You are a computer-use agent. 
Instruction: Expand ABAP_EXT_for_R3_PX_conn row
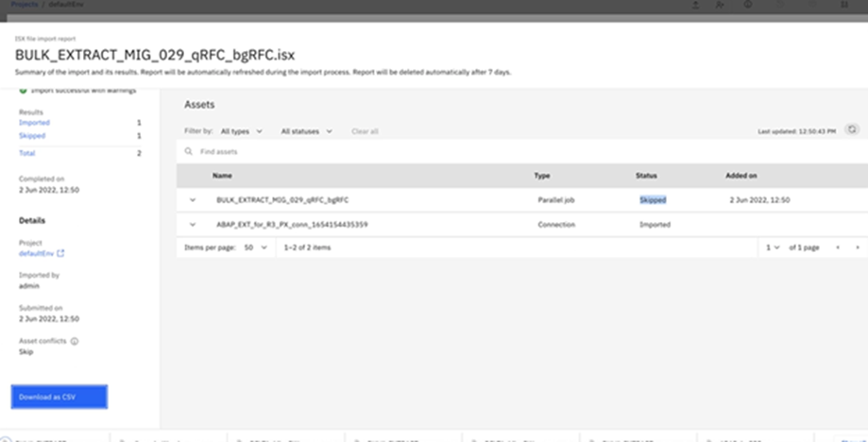point(193,225)
